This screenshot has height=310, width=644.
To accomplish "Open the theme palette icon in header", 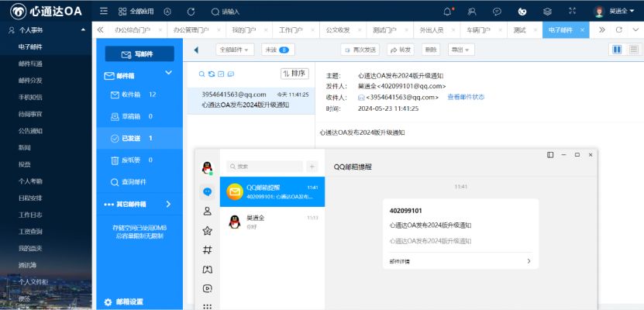I will tap(522, 12).
